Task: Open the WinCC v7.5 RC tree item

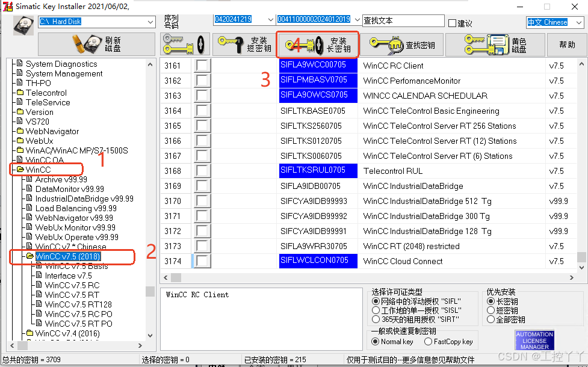Action: pos(72,285)
